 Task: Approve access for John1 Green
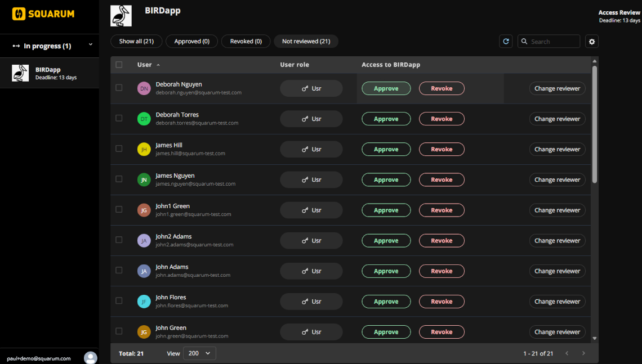point(386,210)
